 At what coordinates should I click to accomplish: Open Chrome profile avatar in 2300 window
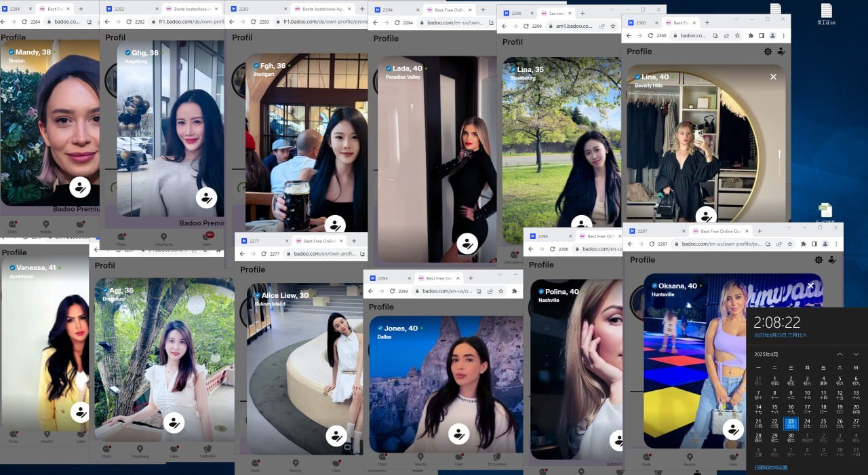point(772,35)
